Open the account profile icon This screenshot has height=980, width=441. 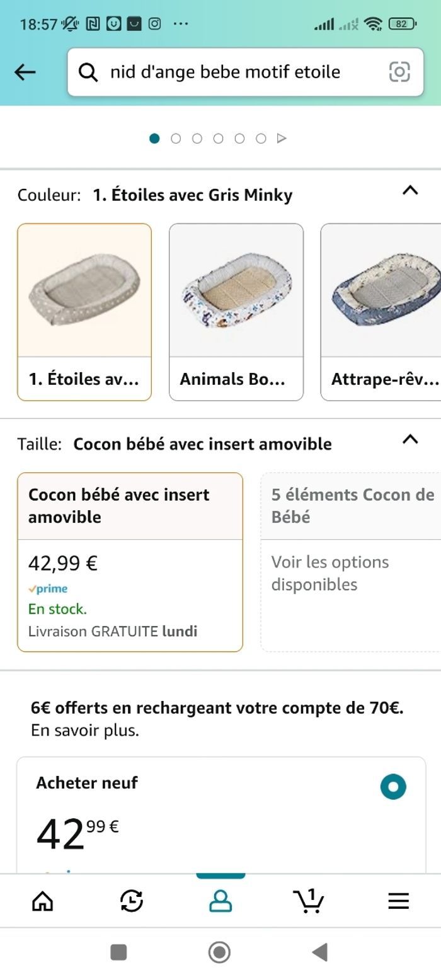point(220,901)
